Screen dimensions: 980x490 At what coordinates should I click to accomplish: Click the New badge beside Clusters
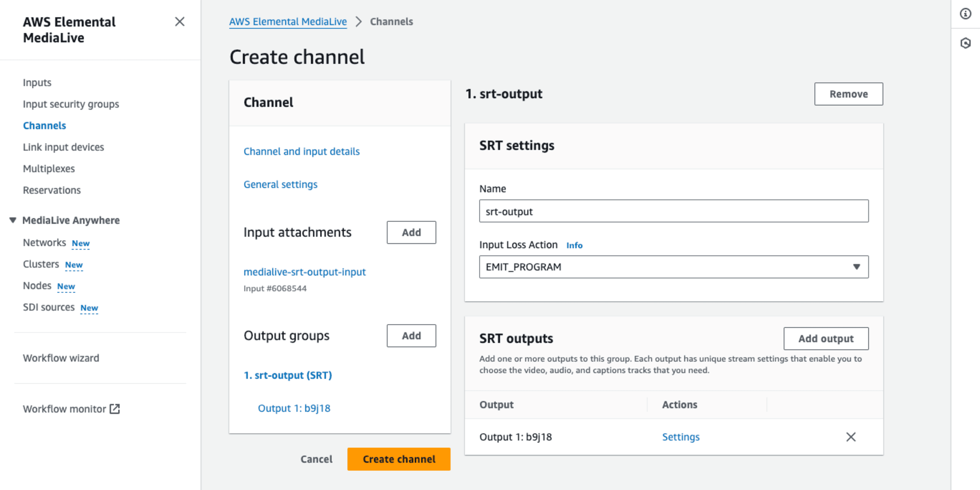coord(74,265)
